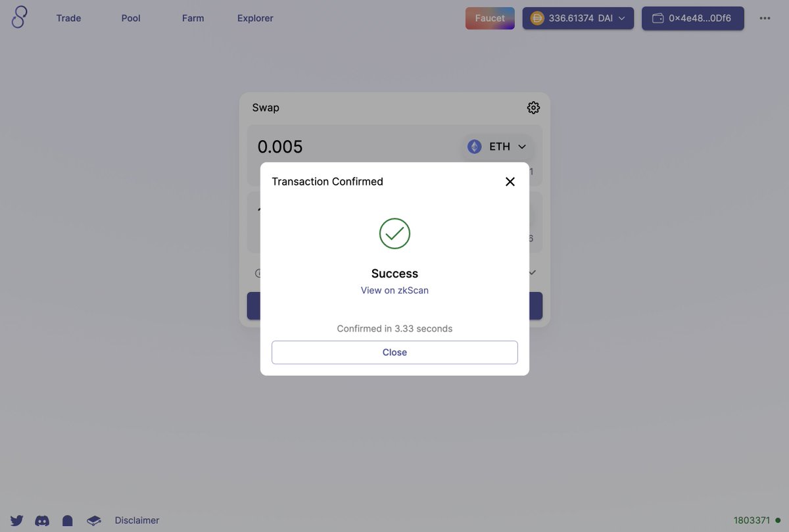Open the ETH token selector dropdown
The width and height of the screenshot is (789, 532).
point(498,147)
